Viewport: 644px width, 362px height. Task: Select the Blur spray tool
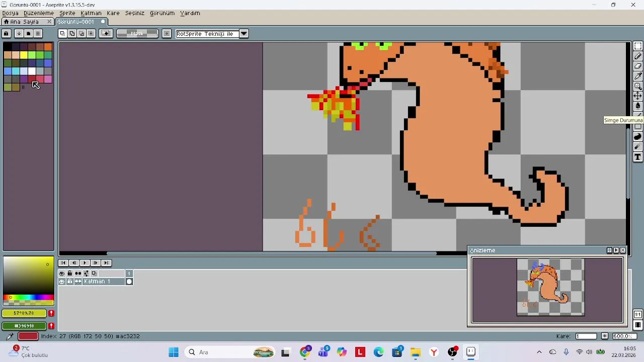point(638,147)
